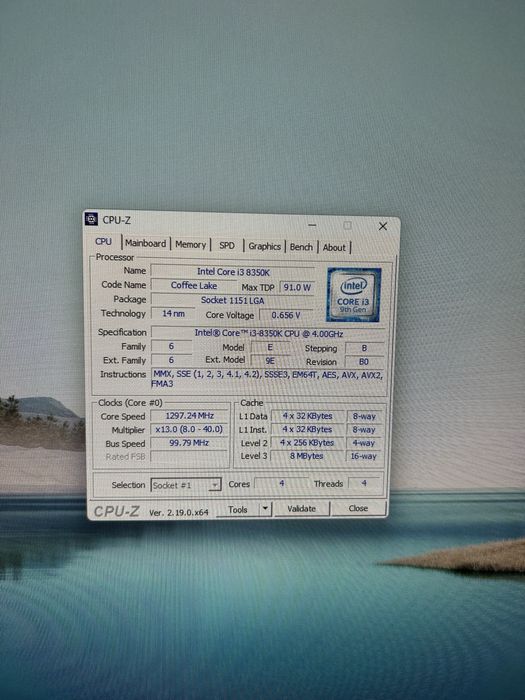Click the Close button at bottom

[358, 508]
